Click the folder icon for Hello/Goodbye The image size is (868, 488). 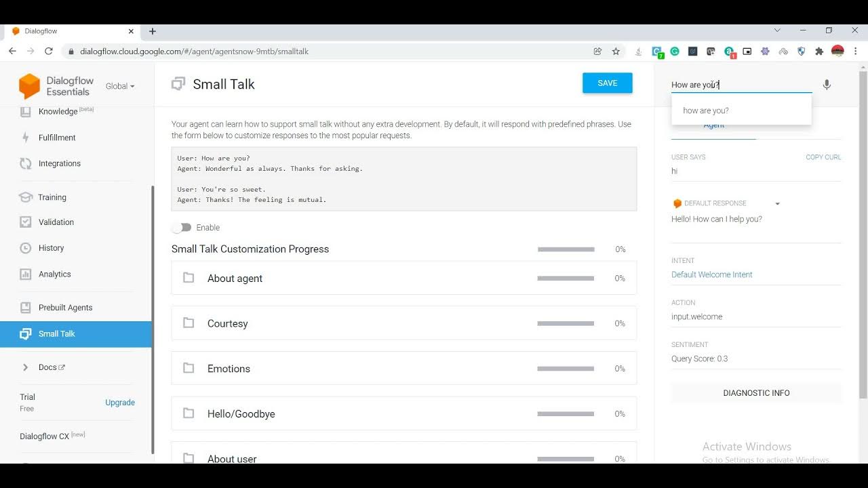pos(189,413)
